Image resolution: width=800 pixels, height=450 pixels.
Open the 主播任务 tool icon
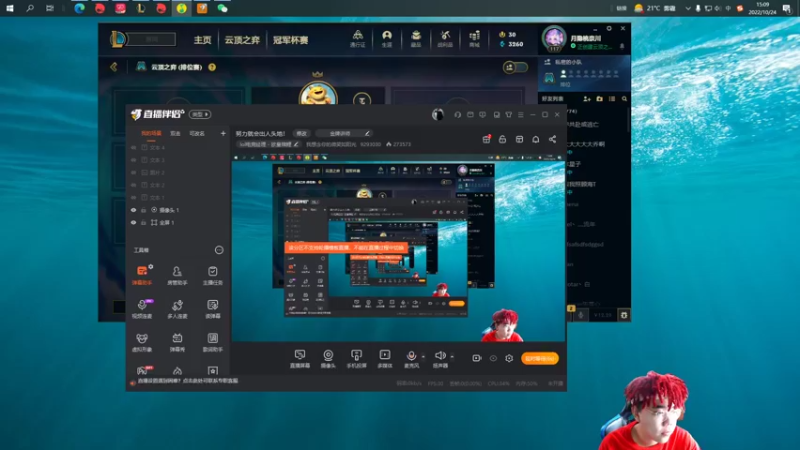(213, 274)
